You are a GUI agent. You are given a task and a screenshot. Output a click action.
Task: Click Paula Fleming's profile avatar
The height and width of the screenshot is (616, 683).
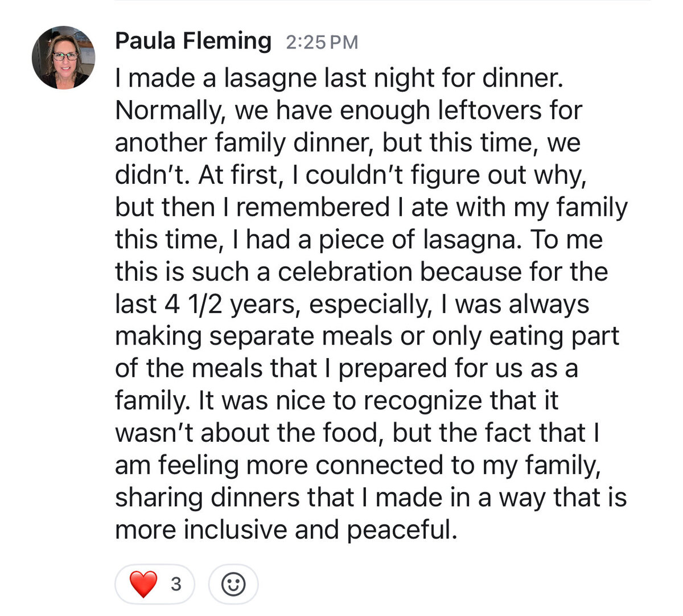(63, 58)
